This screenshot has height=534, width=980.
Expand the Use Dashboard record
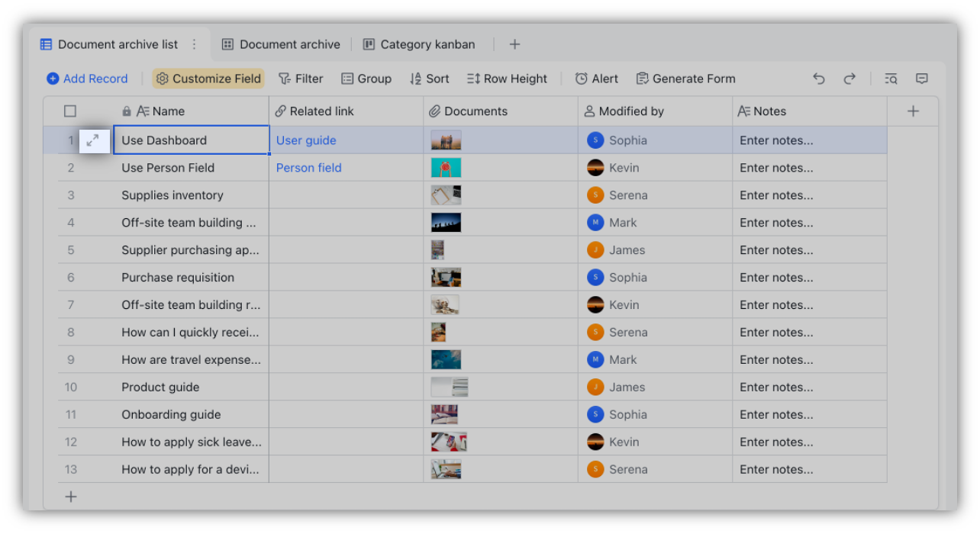click(x=93, y=140)
